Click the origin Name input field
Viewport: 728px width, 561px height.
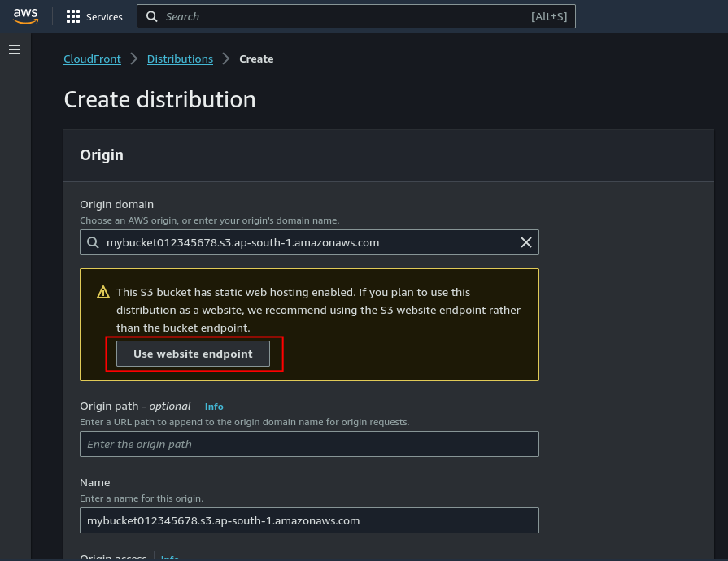click(309, 520)
